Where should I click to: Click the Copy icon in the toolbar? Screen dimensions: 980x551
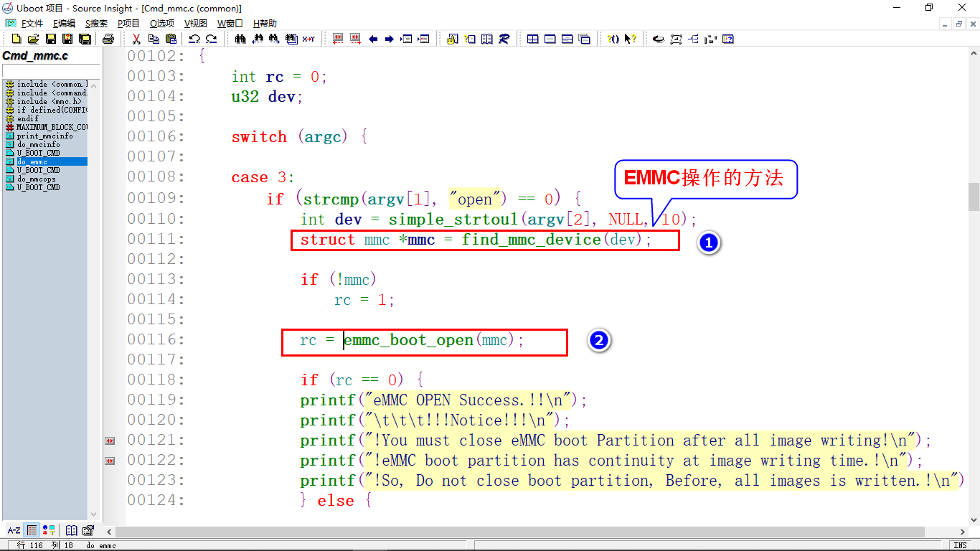(x=154, y=39)
